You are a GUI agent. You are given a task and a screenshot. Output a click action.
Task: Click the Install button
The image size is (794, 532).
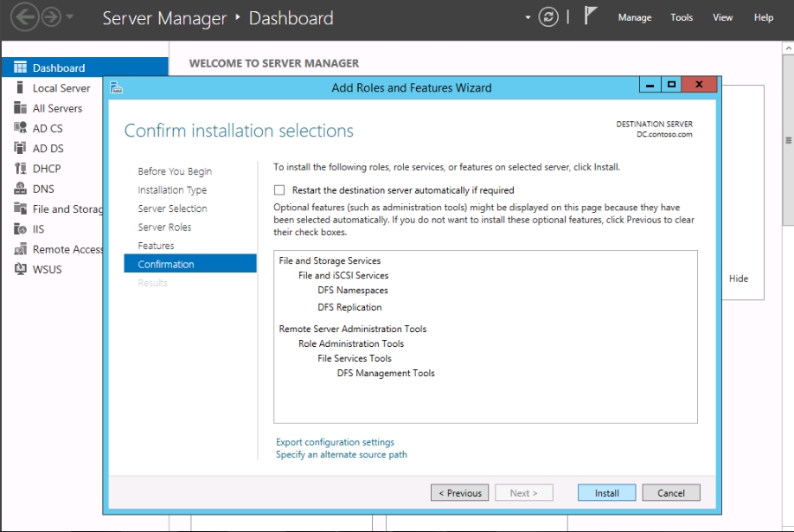click(x=606, y=493)
